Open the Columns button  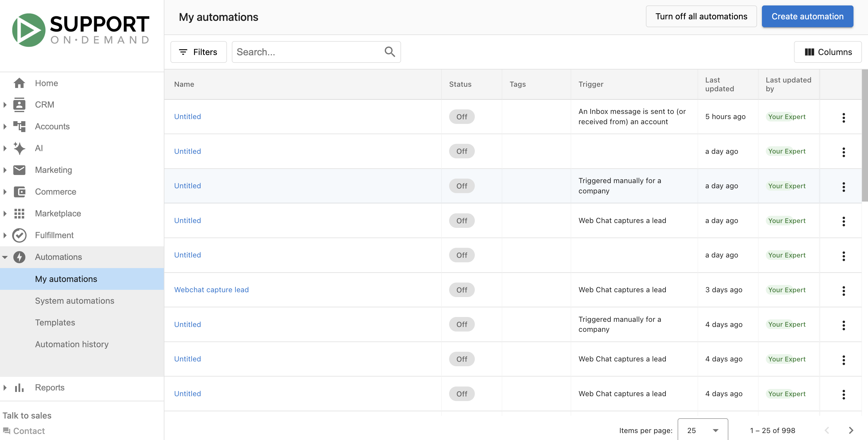tap(828, 52)
